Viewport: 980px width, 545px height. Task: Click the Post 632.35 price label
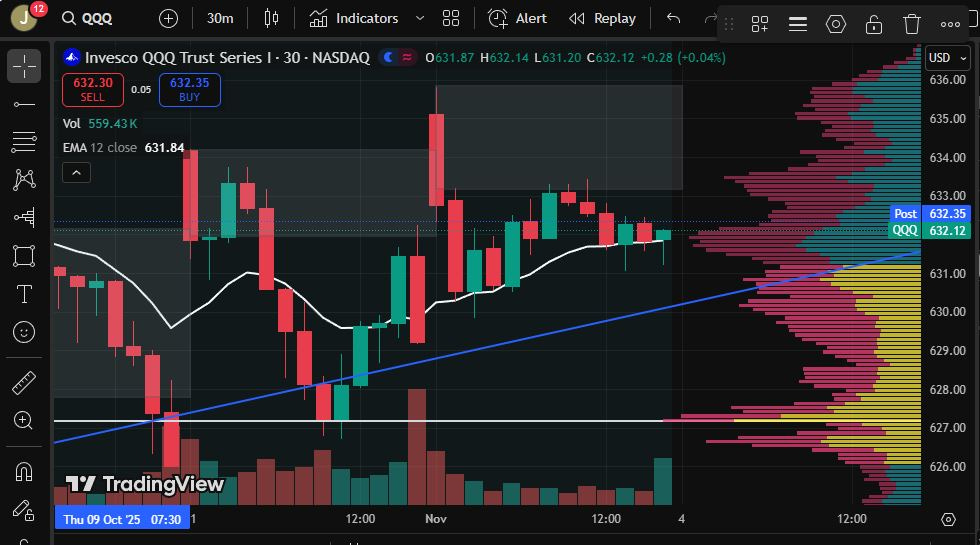[x=930, y=214]
